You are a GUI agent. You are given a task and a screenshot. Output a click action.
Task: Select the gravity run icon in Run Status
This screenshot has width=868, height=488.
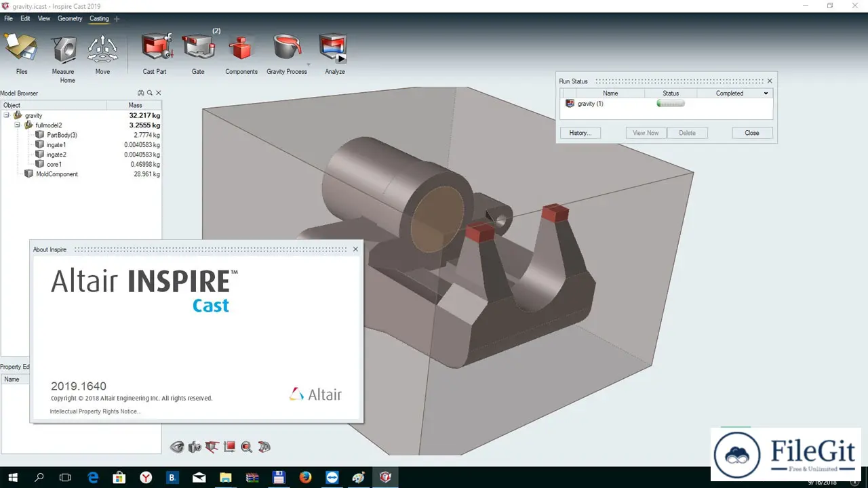point(570,104)
